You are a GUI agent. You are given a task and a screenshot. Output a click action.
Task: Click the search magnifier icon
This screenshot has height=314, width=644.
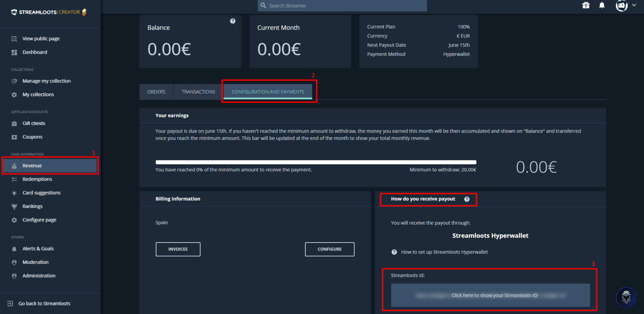[x=263, y=6]
